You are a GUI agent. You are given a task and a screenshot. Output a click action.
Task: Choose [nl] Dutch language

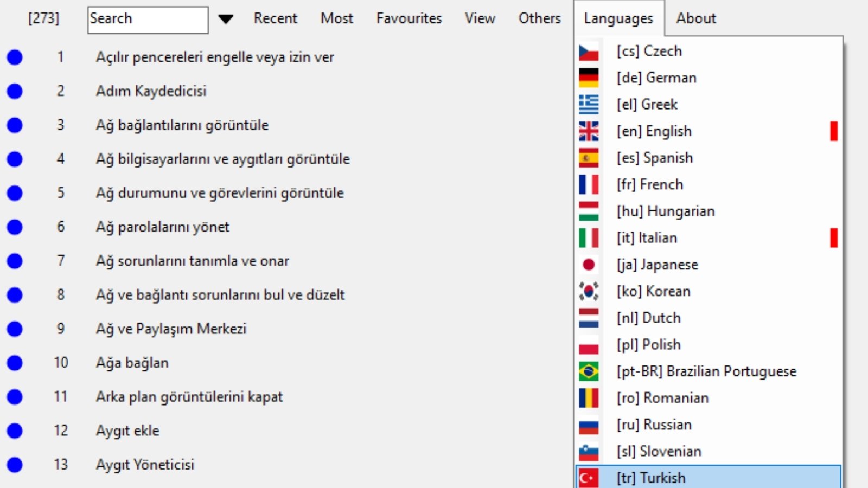pos(708,318)
